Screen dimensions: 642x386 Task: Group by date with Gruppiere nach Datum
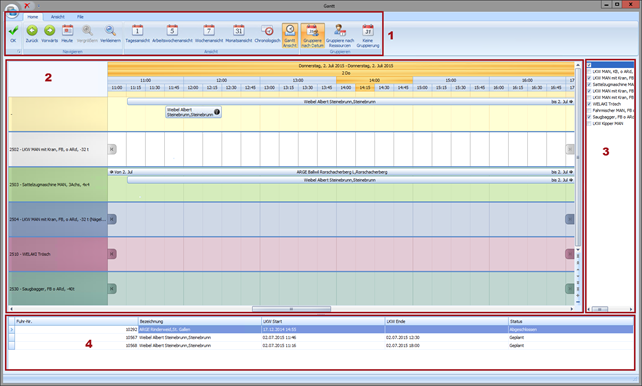(x=313, y=35)
